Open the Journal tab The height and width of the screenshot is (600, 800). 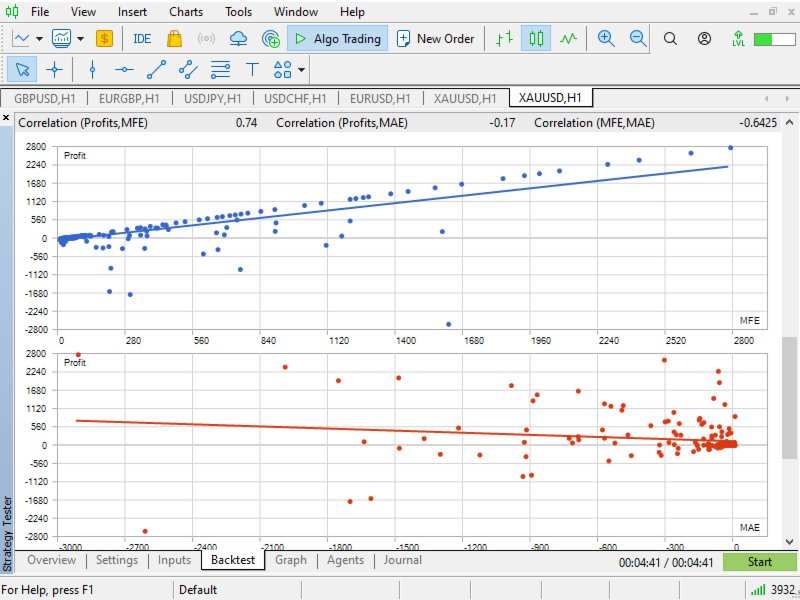(403, 560)
